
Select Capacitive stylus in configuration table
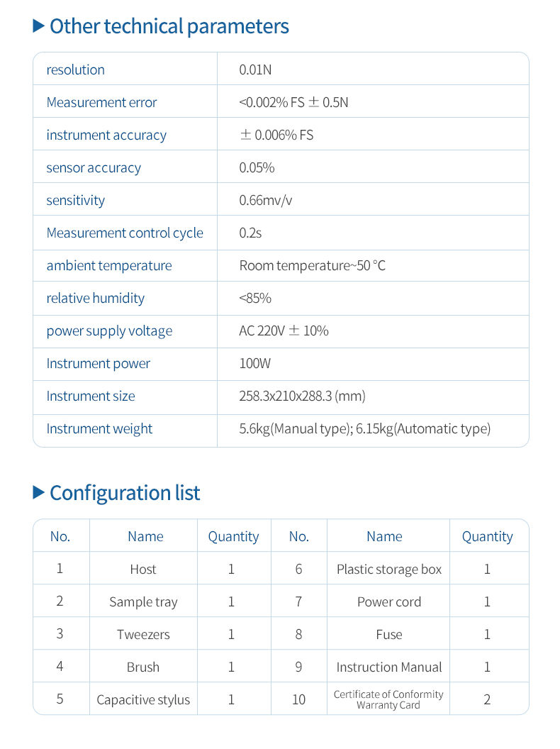click(143, 699)
